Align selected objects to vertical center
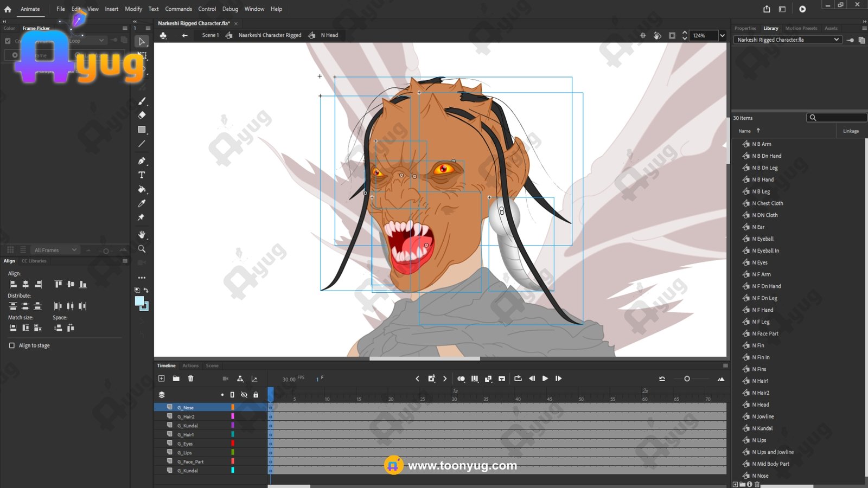The image size is (868, 488). tap(70, 284)
